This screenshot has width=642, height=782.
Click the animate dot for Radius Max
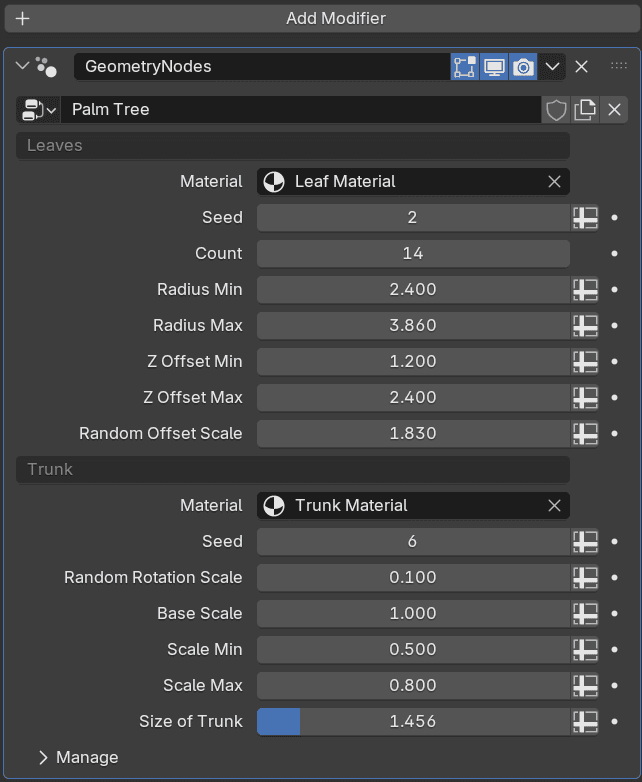614,325
